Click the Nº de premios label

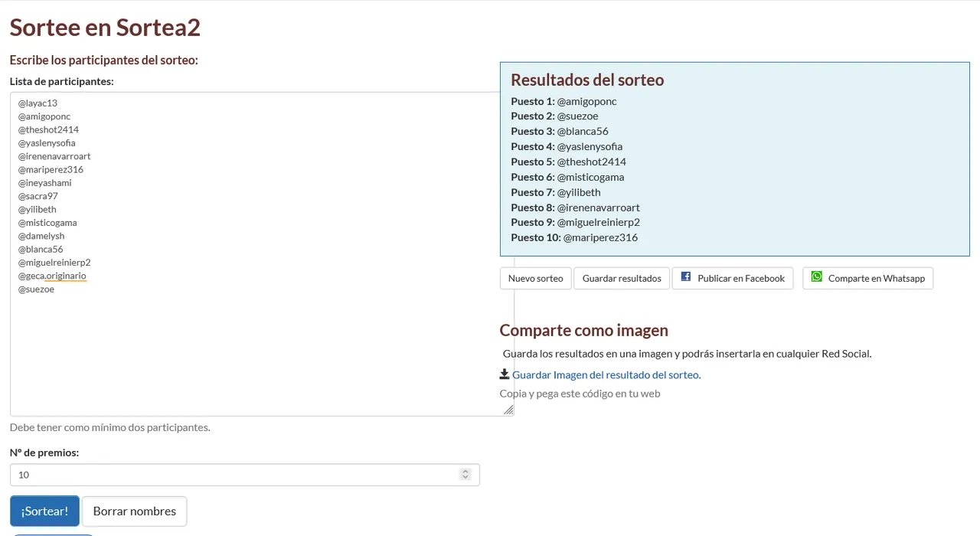44,453
